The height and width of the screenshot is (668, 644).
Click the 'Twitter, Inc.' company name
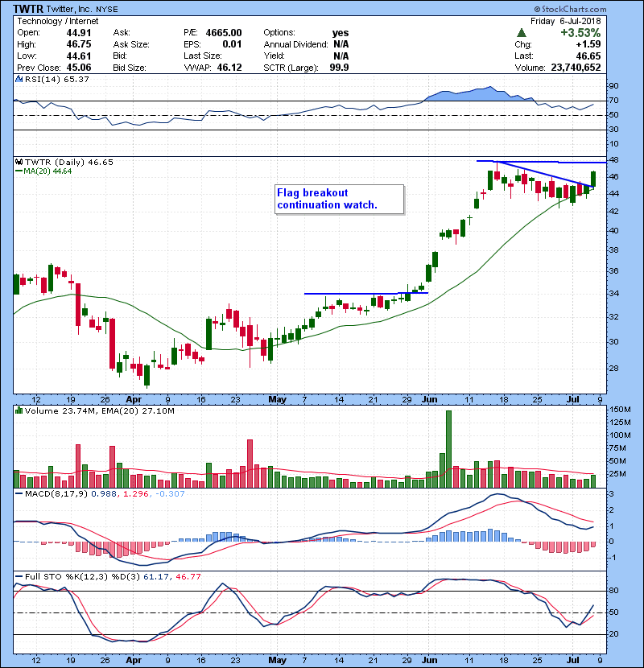(69, 10)
